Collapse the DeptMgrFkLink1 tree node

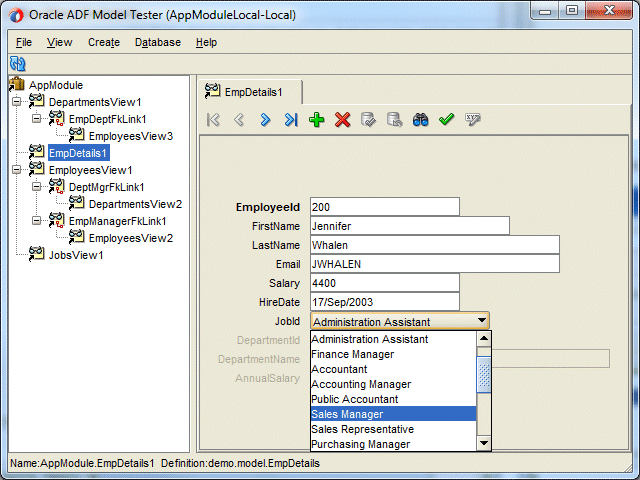36,187
